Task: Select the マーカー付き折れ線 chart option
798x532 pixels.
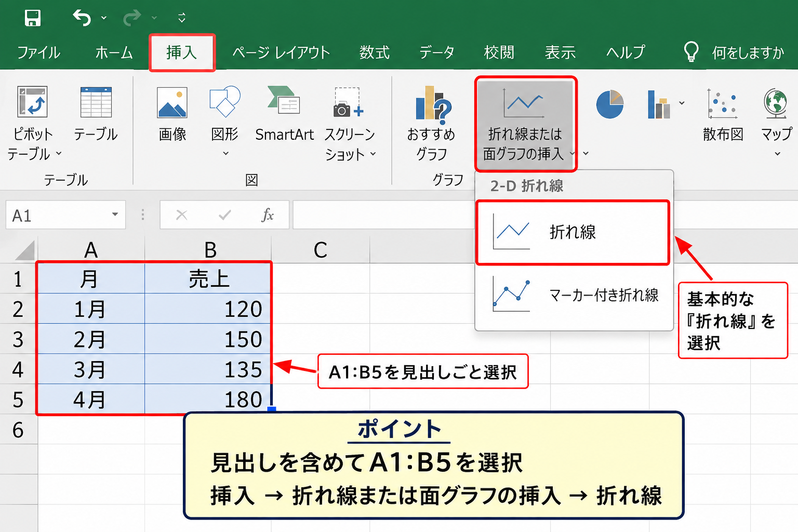Action: coord(574,296)
